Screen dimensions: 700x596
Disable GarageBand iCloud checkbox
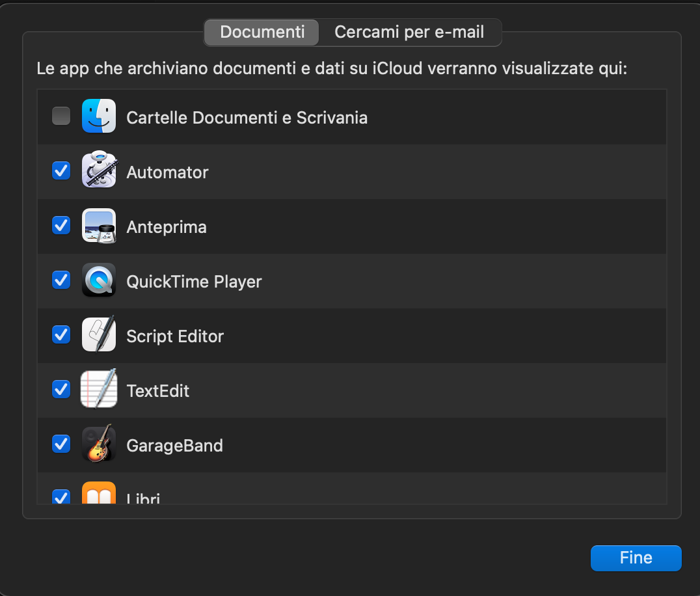[61, 444]
